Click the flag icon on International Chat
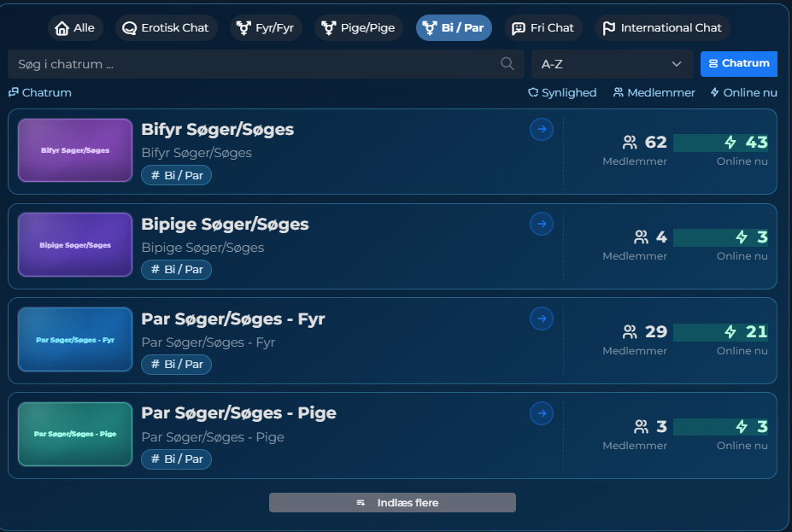The image size is (792, 532). [607, 26]
